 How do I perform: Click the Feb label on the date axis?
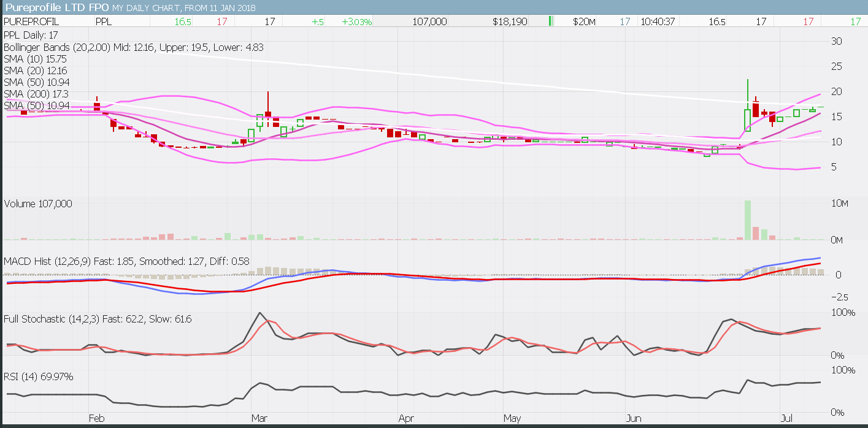pos(96,419)
